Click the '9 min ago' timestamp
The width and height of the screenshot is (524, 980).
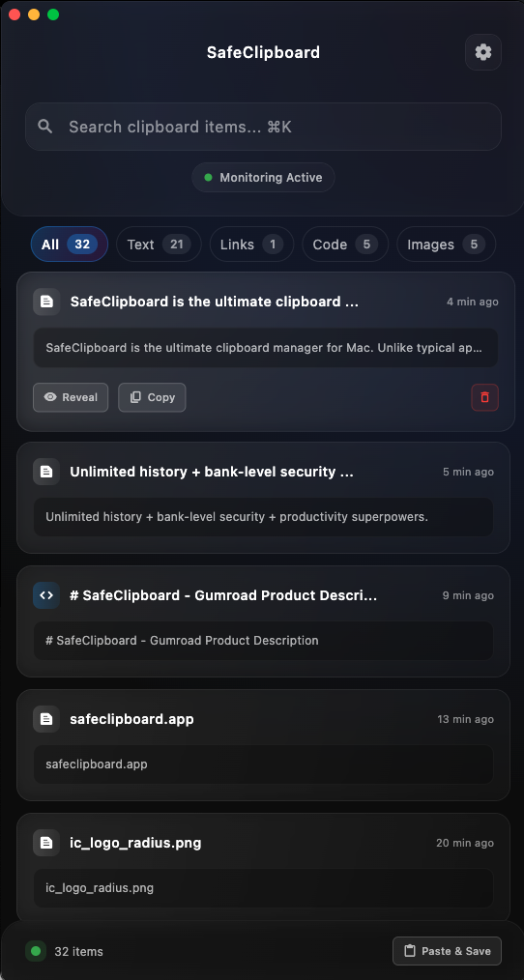[468, 595]
